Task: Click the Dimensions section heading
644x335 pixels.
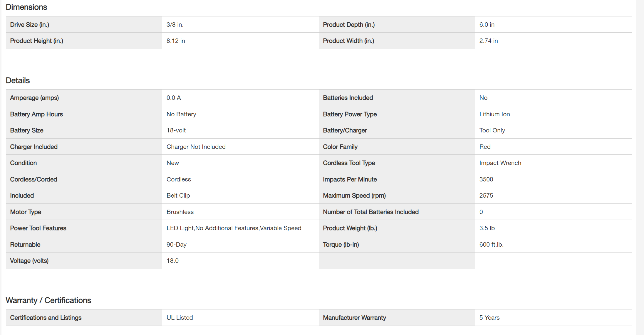Action: tap(26, 7)
